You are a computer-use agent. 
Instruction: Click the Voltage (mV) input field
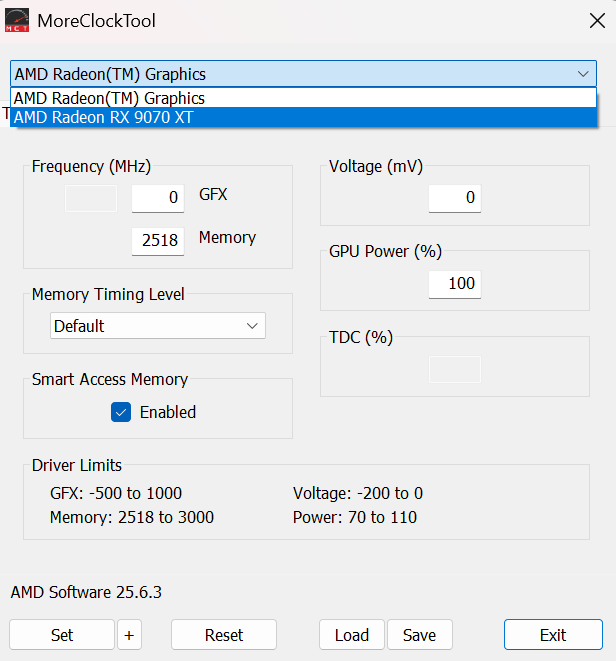(455, 198)
